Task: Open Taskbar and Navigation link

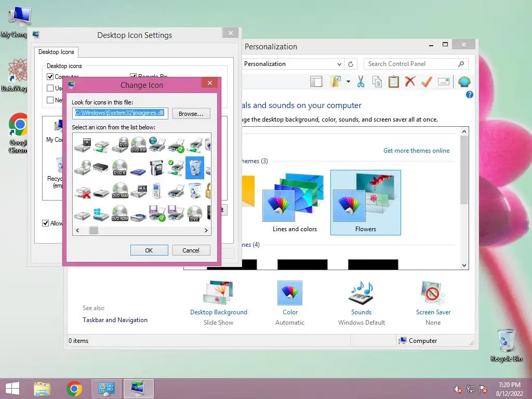Action: (x=115, y=320)
